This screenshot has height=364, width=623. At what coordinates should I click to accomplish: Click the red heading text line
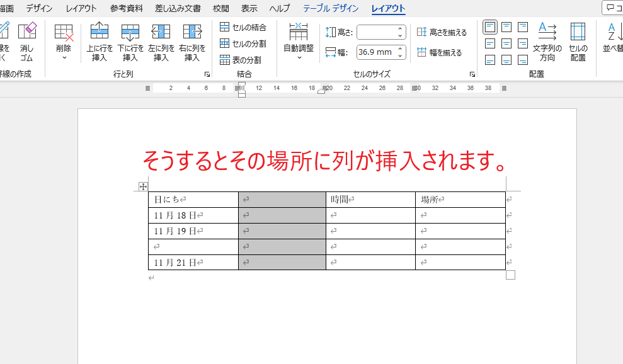pos(325,161)
